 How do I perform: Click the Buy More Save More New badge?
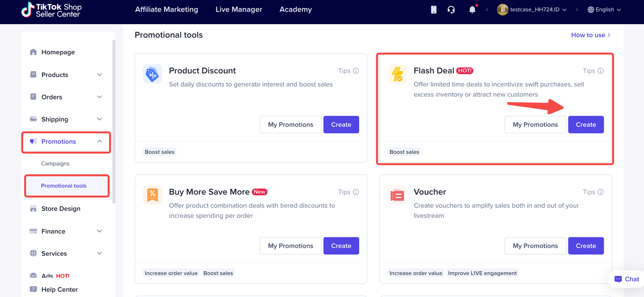tap(260, 192)
